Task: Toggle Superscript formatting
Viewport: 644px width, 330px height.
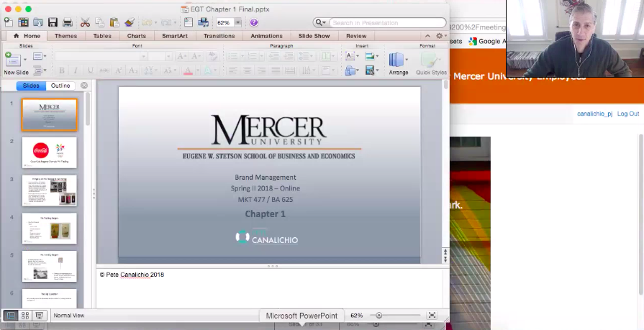Action: coord(119,70)
